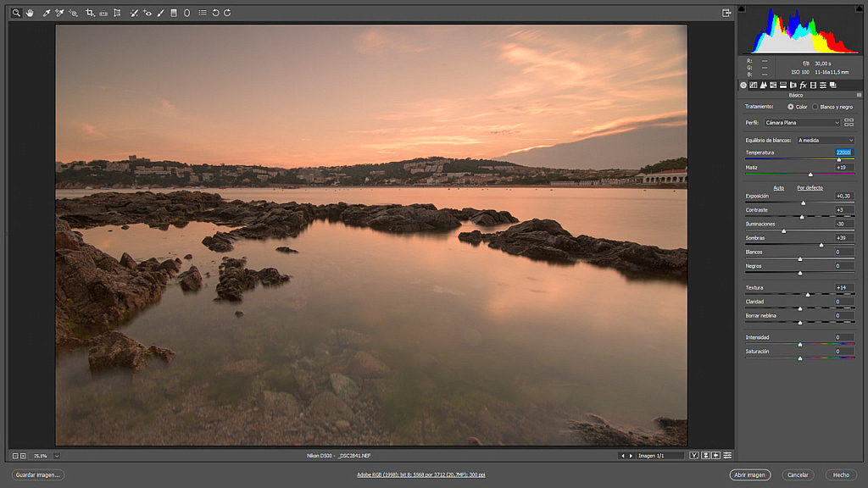
Task: Toggle full screen mode icon
Action: [x=726, y=13]
